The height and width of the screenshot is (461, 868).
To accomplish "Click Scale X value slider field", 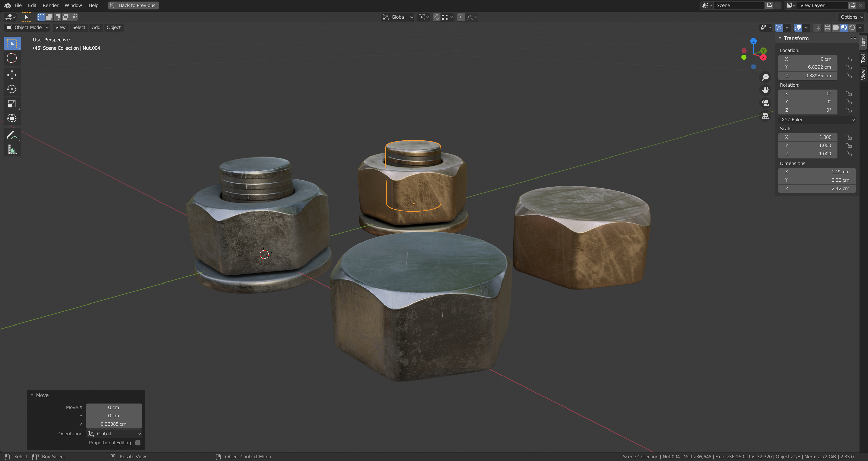I will (808, 137).
